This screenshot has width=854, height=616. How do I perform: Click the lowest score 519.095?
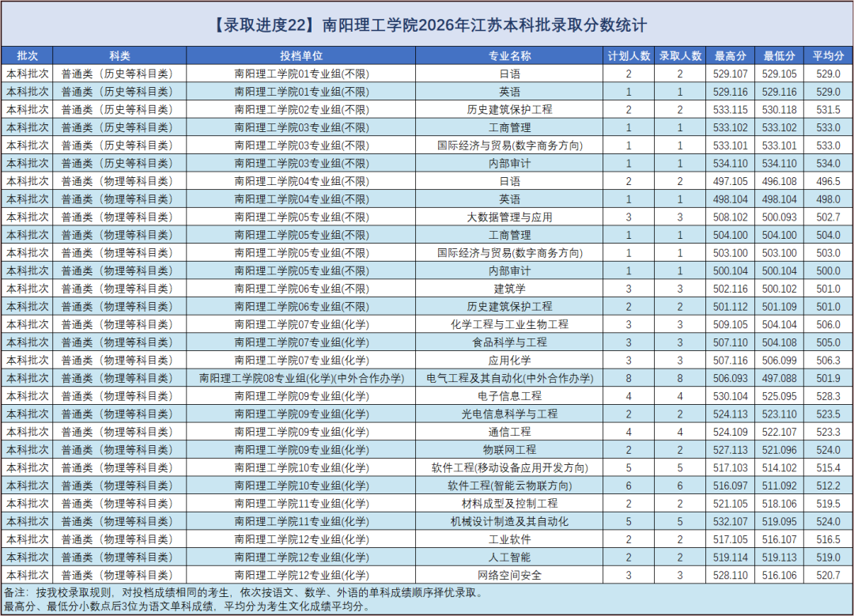[x=780, y=521]
